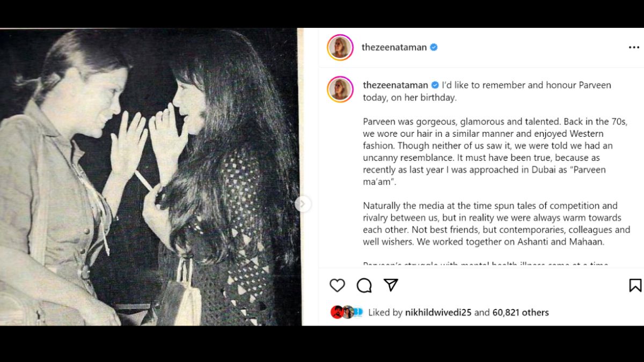Click the verified badge beside caption username
Viewport: 644px width, 362px height.
435,85
